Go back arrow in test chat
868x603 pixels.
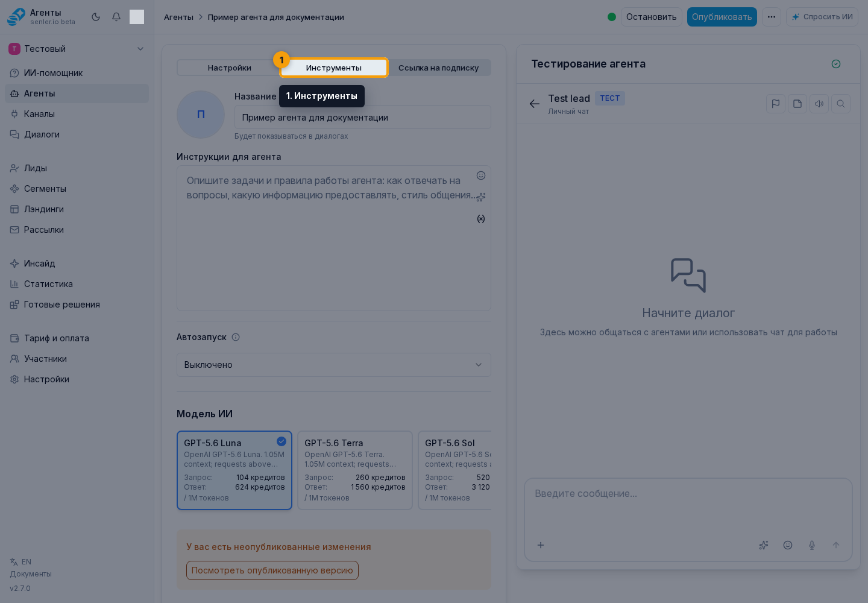click(535, 104)
